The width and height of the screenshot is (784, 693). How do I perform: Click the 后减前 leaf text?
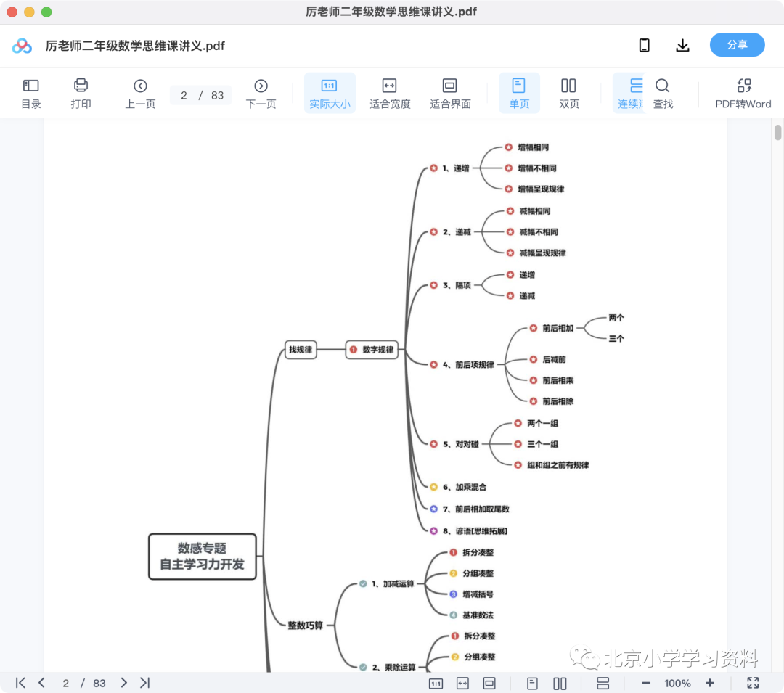[x=554, y=359]
